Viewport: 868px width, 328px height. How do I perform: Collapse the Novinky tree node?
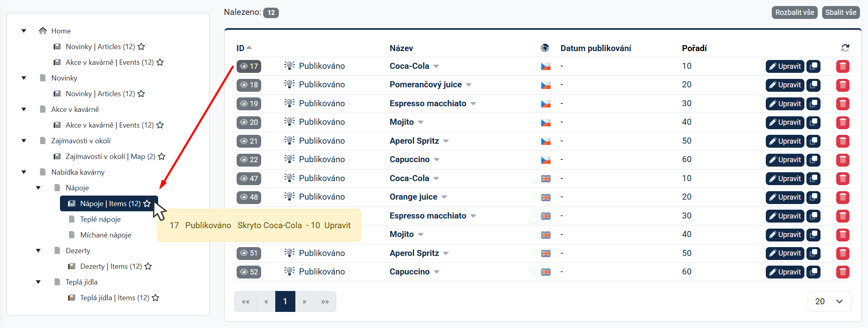pyautogui.click(x=24, y=78)
